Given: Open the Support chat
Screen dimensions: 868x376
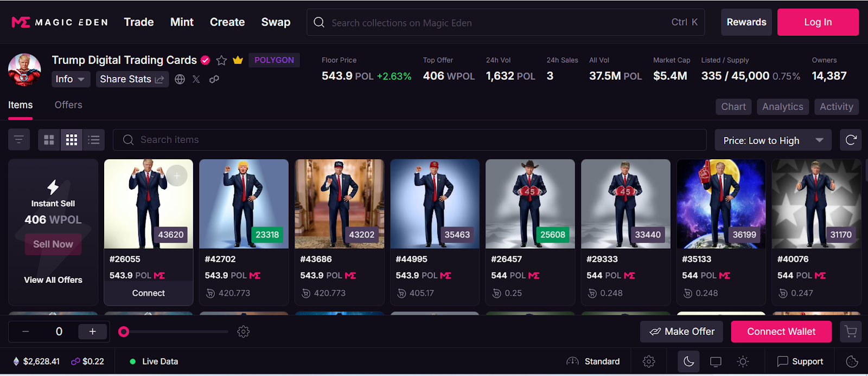Looking at the screenshot, I should coord(800,361).
